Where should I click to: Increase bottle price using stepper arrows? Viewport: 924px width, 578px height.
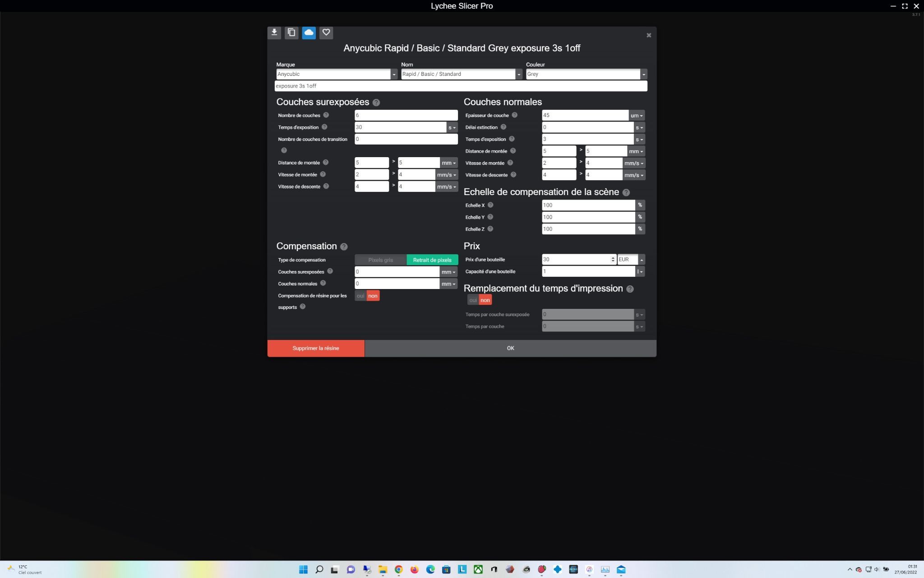(613, 258)
